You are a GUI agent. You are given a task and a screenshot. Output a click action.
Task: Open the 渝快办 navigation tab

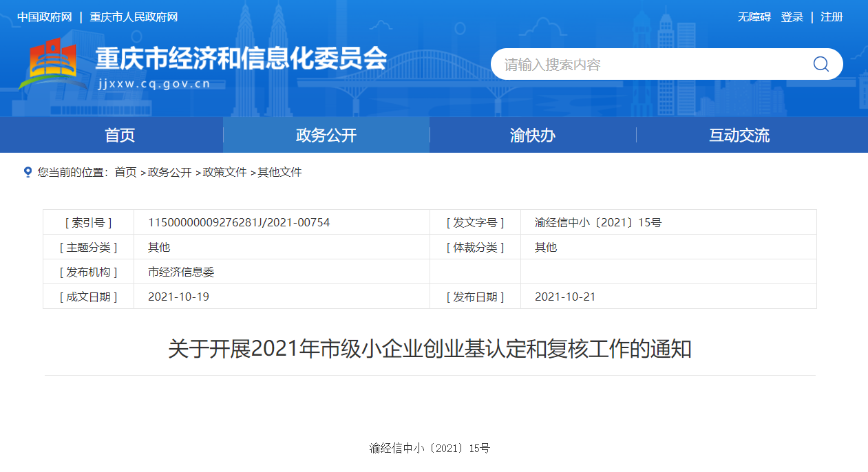coord(533,136)
